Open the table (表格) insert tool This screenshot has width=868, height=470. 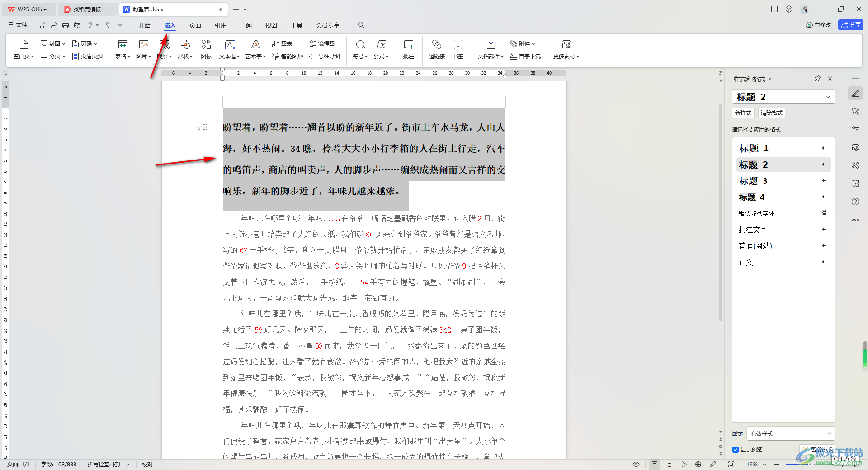tap(123, 49)
